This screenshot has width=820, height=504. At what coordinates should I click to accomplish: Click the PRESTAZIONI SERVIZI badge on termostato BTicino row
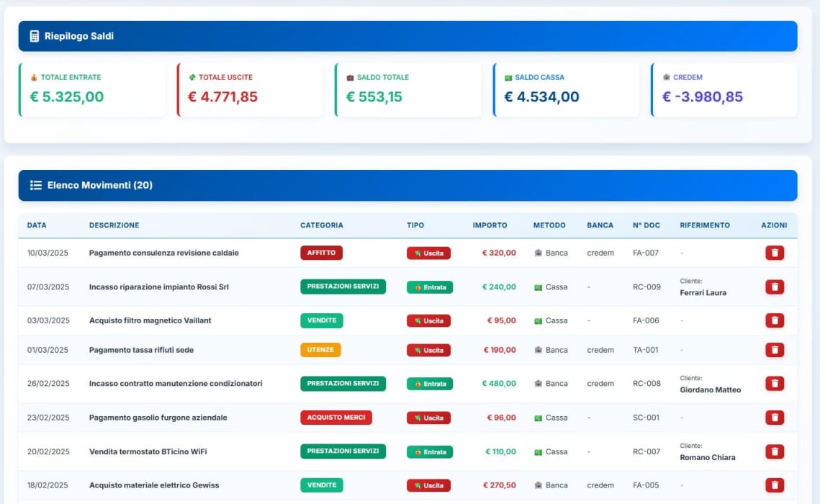343,451
